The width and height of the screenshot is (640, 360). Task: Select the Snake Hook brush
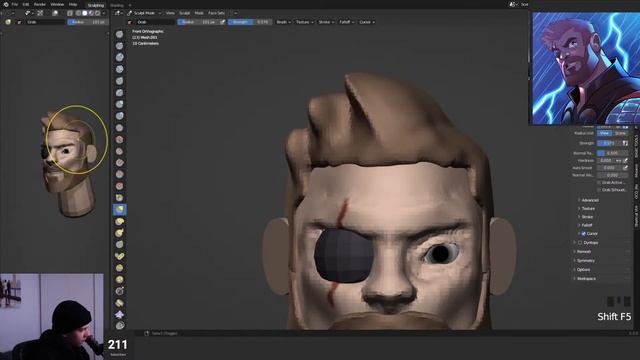120,233
